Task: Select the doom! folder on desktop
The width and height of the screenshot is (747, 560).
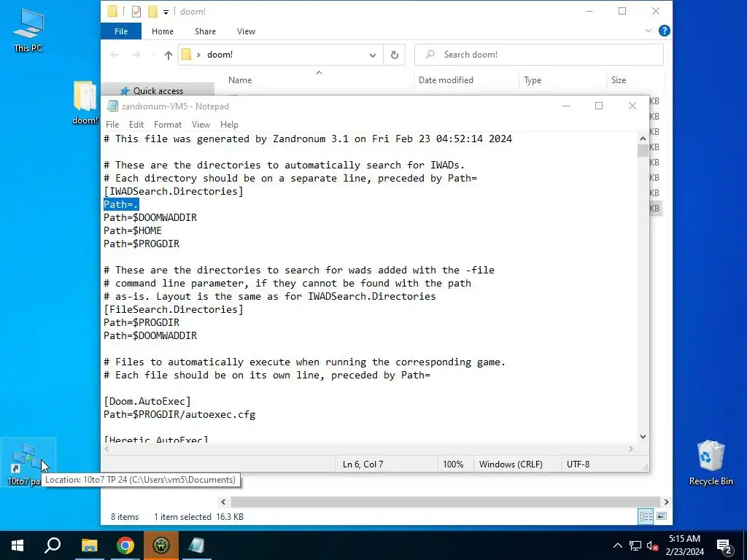Action: coord(85,102)
